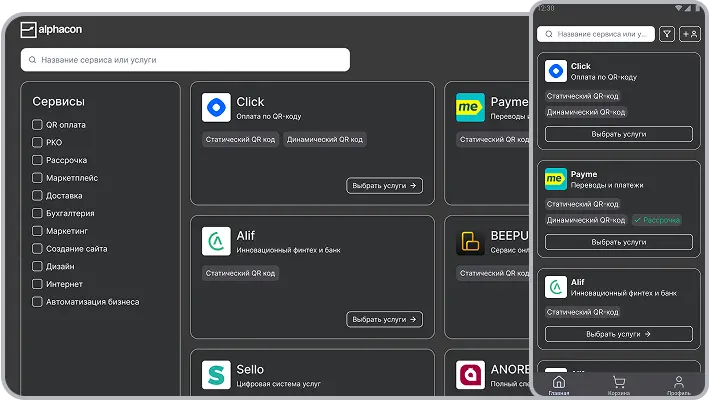Select Статический QR код tag in BEEPUL card
The image size is (709, 400).
(x=493, y=273)
